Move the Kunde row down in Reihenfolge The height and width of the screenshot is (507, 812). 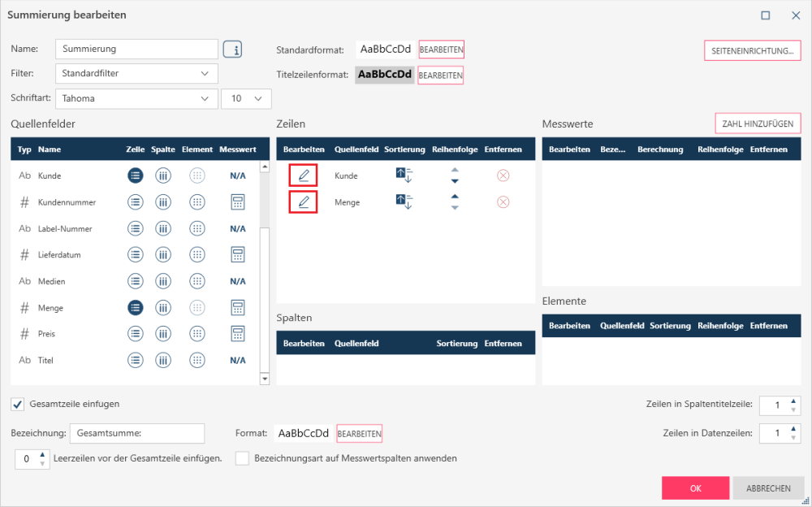tap(455, 181)
